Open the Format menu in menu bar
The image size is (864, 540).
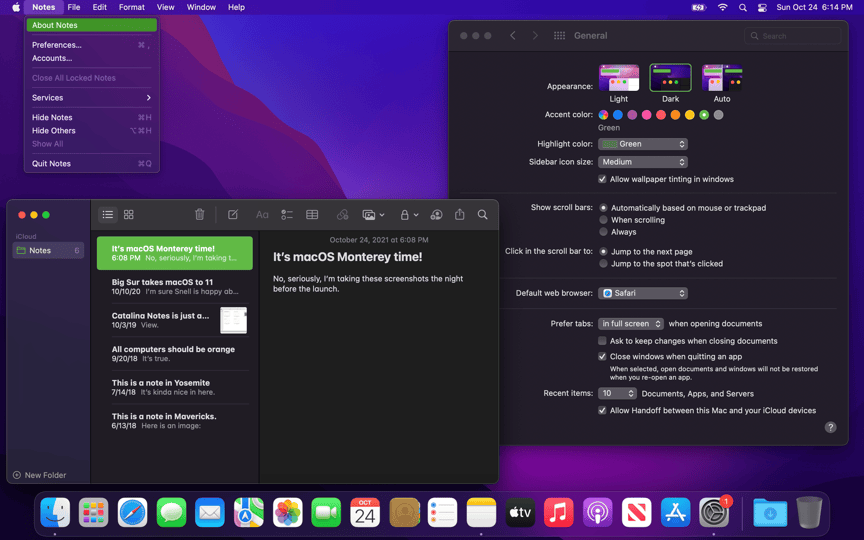[132, 7]
